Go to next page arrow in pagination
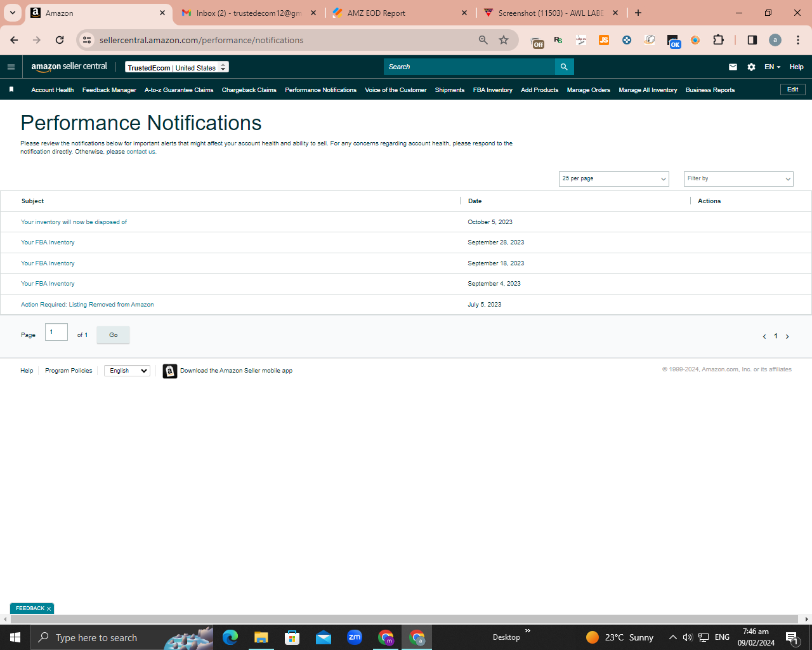 [787, 336]
